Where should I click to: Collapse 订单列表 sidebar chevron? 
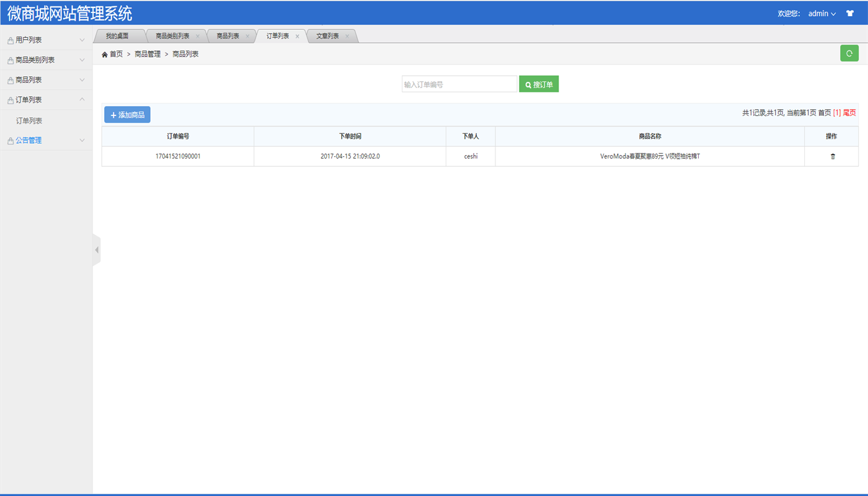[x=82, y=99]
